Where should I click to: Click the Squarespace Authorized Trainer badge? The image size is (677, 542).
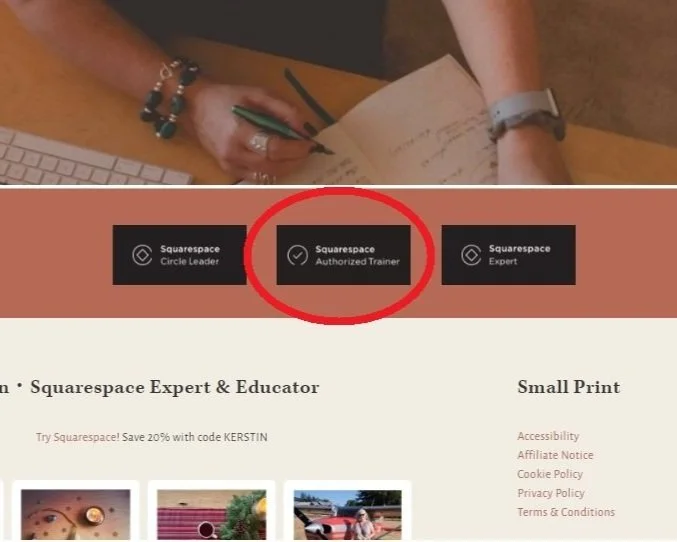(344, 255)
